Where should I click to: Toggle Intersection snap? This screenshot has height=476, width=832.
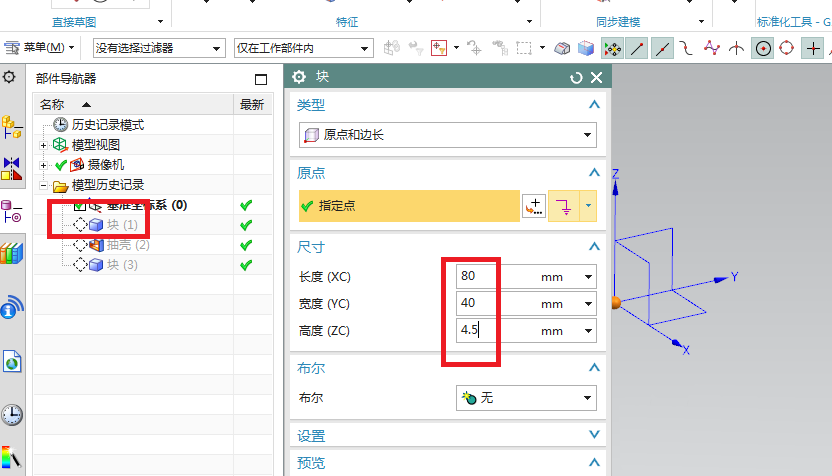(736, 49)
